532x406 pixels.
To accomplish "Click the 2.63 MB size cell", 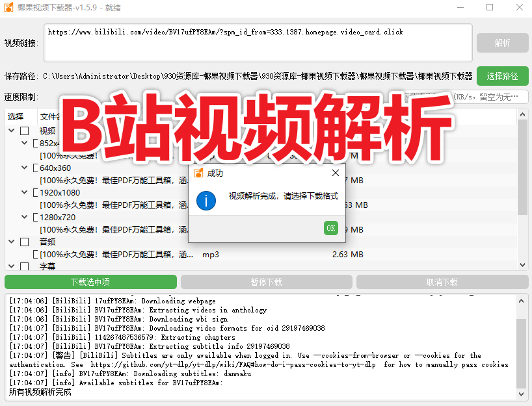I will pyautogui.click(x=348, y=255).
